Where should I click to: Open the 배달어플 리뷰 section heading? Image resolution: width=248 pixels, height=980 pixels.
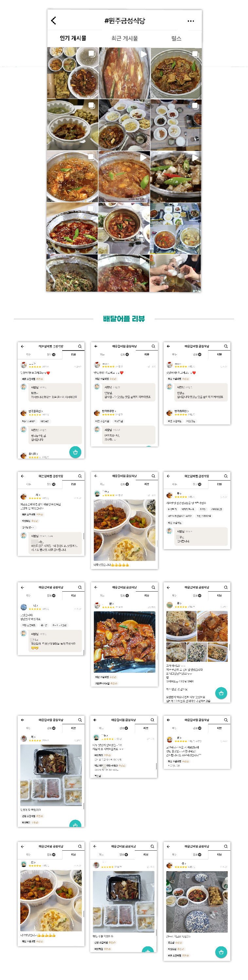[x=124, y=319]
